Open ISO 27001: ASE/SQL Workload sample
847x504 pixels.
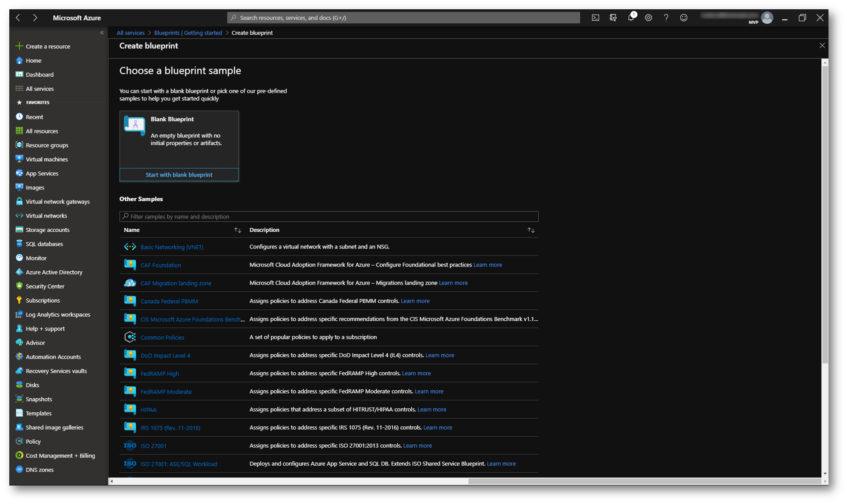[x=179, y=463]
